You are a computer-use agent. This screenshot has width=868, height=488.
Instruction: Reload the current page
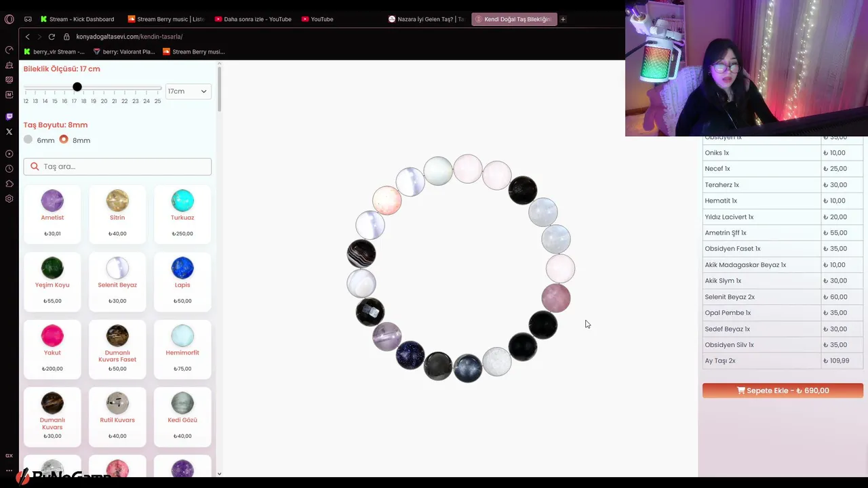tap(52, 37)
